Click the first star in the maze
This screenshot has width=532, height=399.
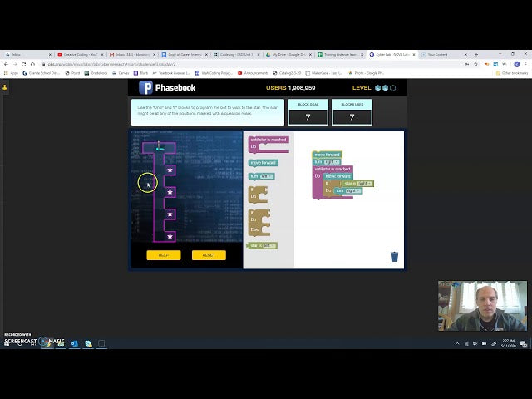pyautogui.click(x=170, y=170)
